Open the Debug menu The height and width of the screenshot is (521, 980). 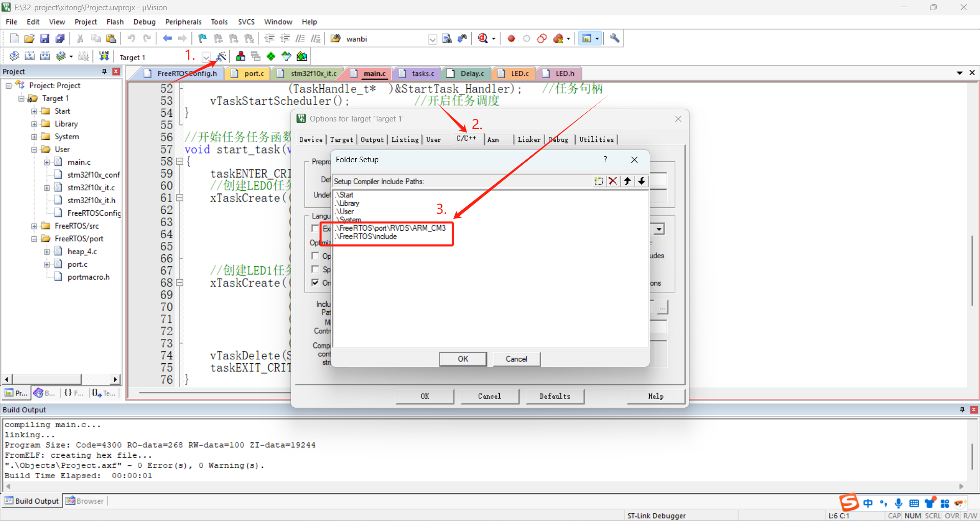click(x=144, y=22)
